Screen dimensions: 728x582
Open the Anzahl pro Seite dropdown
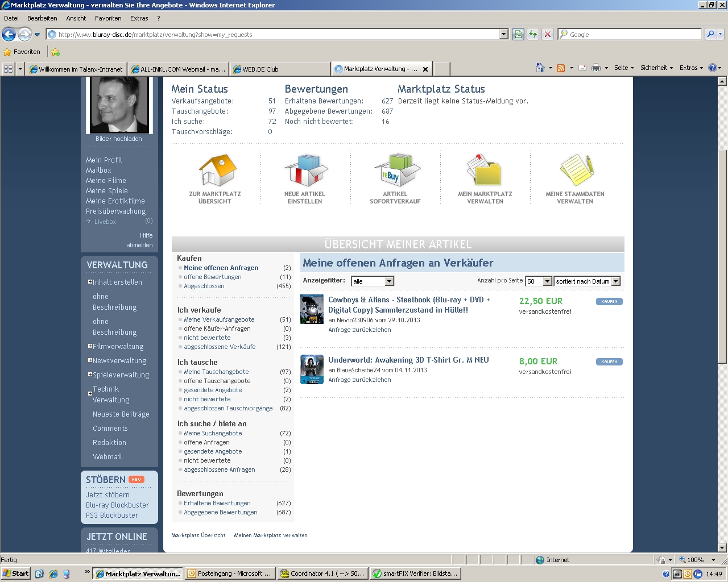(x=547, y=281)
